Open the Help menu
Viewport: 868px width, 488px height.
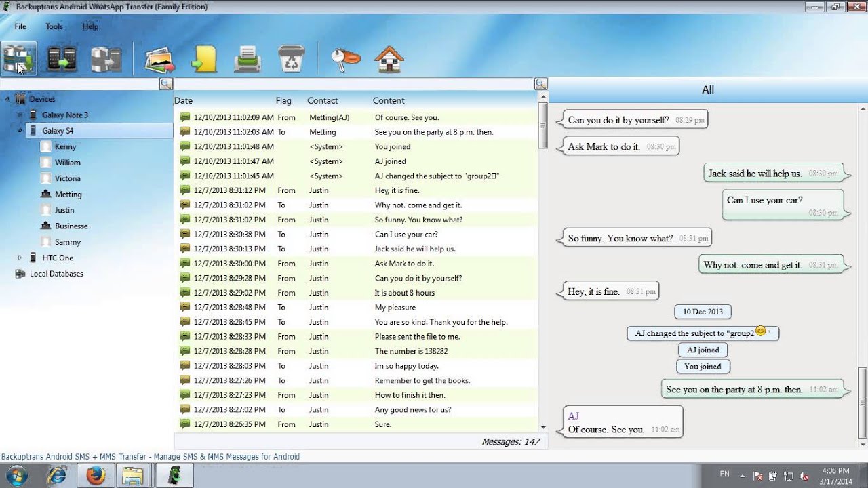[90, 26]
